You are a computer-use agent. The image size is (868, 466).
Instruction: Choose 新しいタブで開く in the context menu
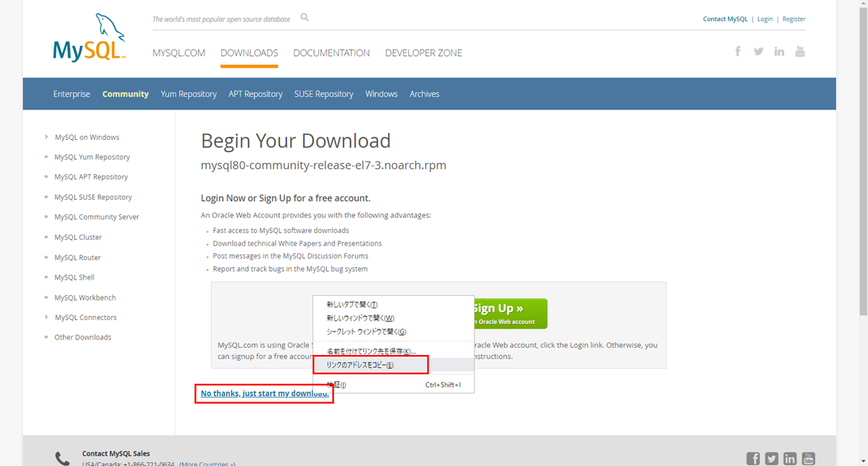click(393, 304)
